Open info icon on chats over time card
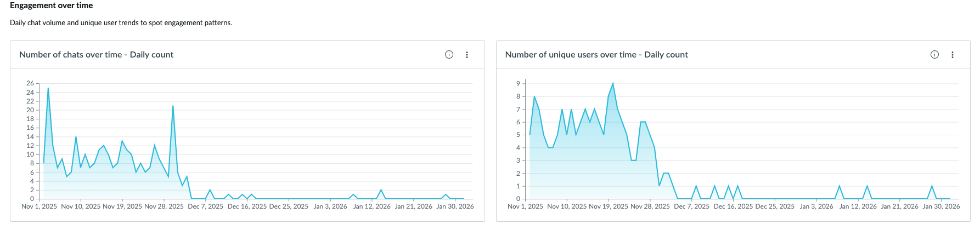The height and width of the screenshot is (230, 980). (x=449, y=55)
